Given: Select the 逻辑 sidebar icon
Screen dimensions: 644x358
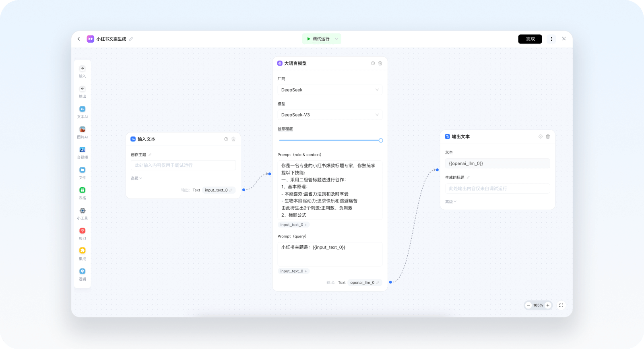Looking at the screenshot, I should coord(82,271).
